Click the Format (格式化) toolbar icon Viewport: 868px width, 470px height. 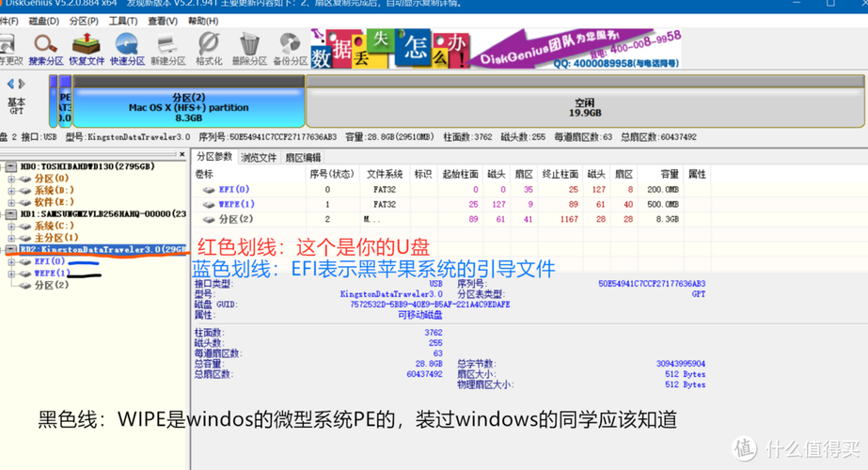(x=209, y=49)
